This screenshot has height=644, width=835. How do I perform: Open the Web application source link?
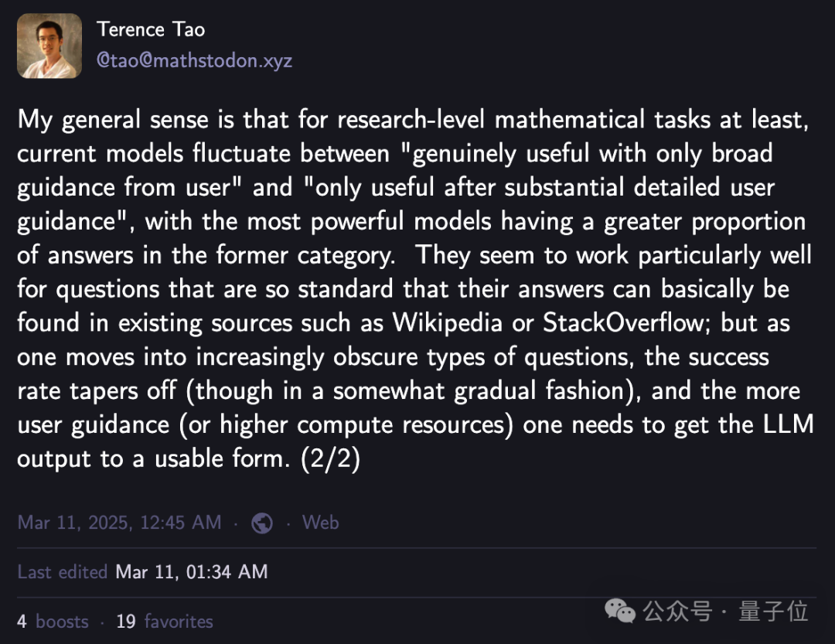[x=321, y=522]
